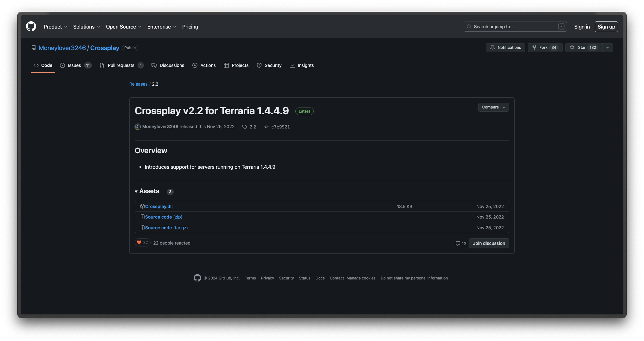Screen dimensions: 644x341
Task: Open the Security tab
Action: (269, 65)
